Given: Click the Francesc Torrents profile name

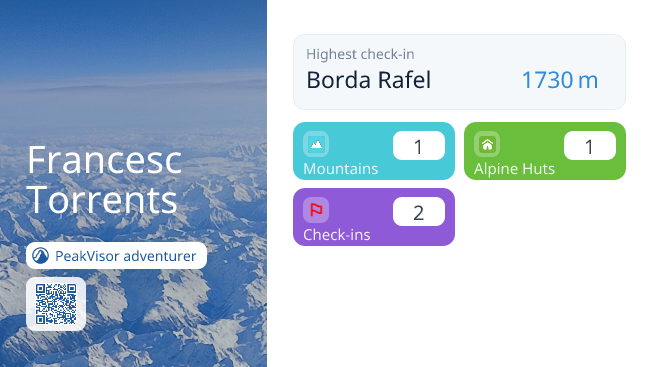Looking at the screenshot, I should pyautogui.click(x=104, y=180).
